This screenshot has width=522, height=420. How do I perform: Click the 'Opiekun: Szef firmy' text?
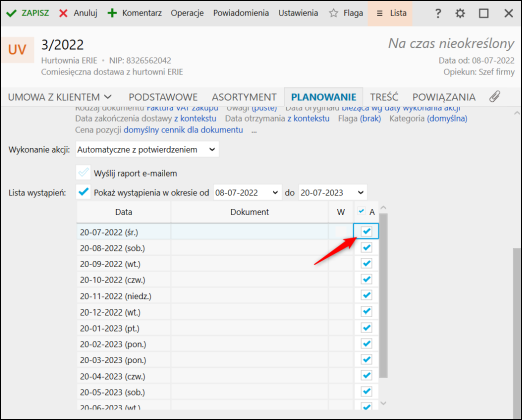click(x=479, y=72)
